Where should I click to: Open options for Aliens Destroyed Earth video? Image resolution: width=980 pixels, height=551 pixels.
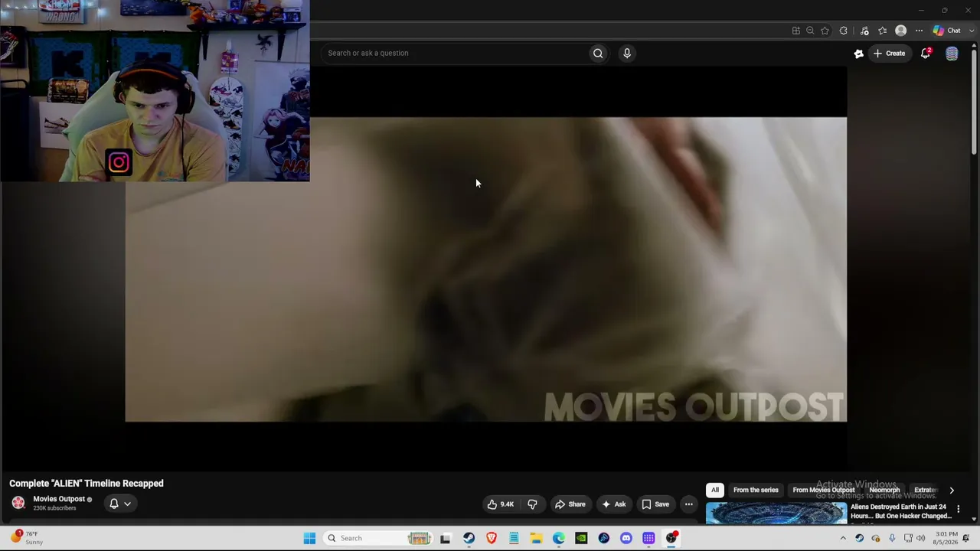tap(958, 509)
